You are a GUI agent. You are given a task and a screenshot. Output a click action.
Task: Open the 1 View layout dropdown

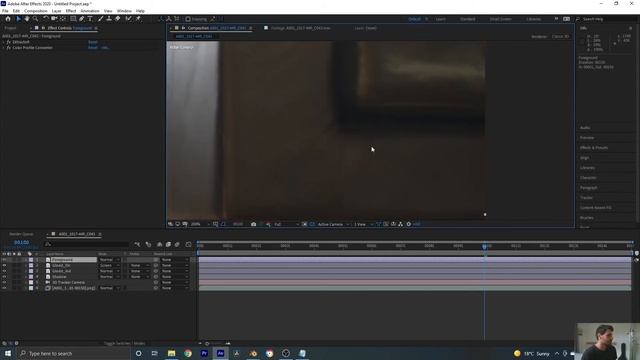[363, 224]
